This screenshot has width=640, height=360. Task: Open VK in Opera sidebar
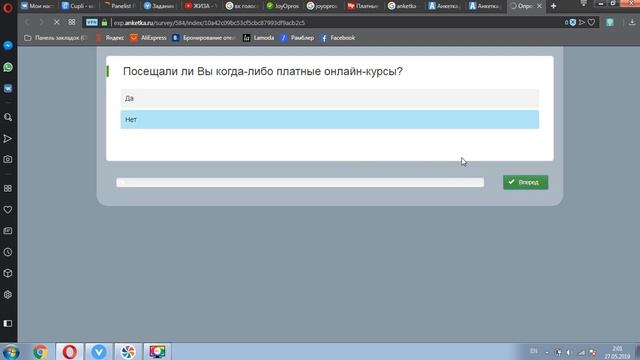coord(8,88)
